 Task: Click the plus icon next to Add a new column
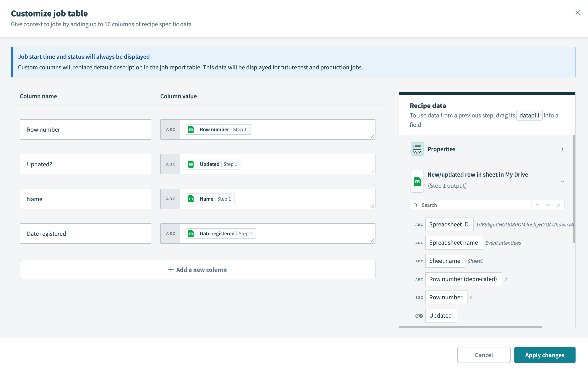tap(171, 269)
